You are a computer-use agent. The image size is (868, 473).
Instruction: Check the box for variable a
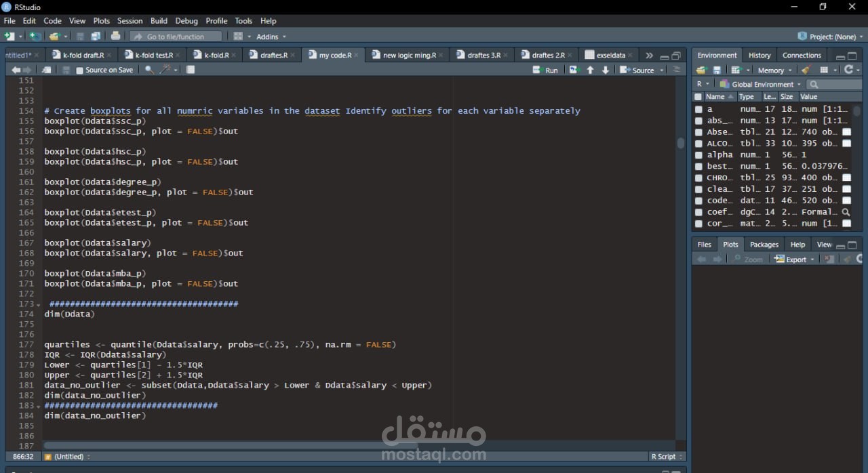tap(698, 109)
